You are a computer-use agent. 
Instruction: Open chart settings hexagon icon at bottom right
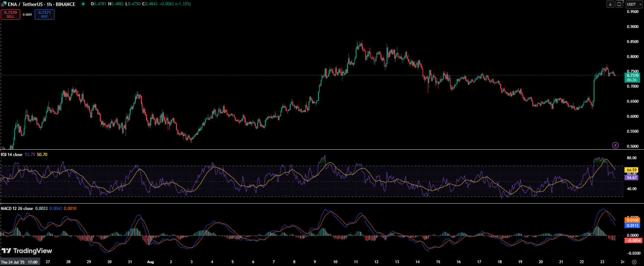click(x=634, y=262)
